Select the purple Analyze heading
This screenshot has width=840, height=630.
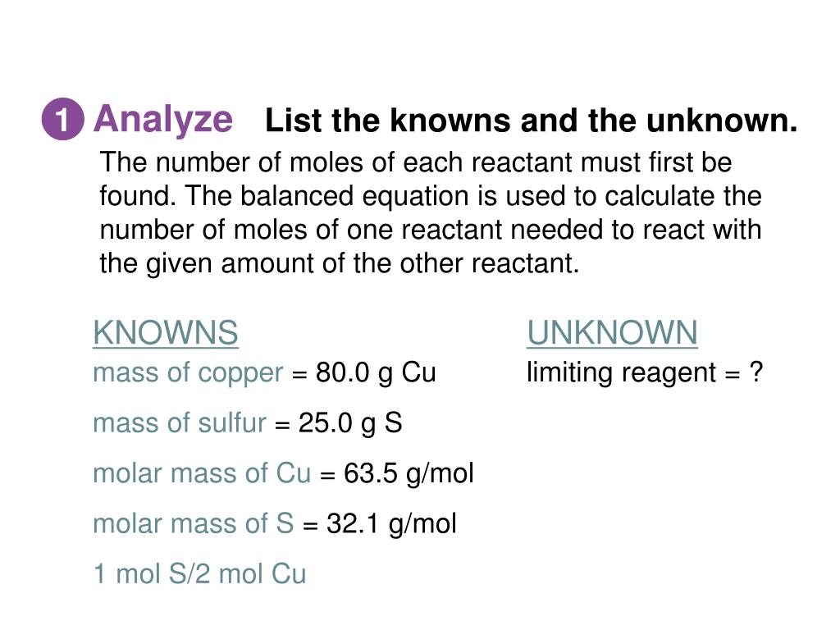point(163,119)
